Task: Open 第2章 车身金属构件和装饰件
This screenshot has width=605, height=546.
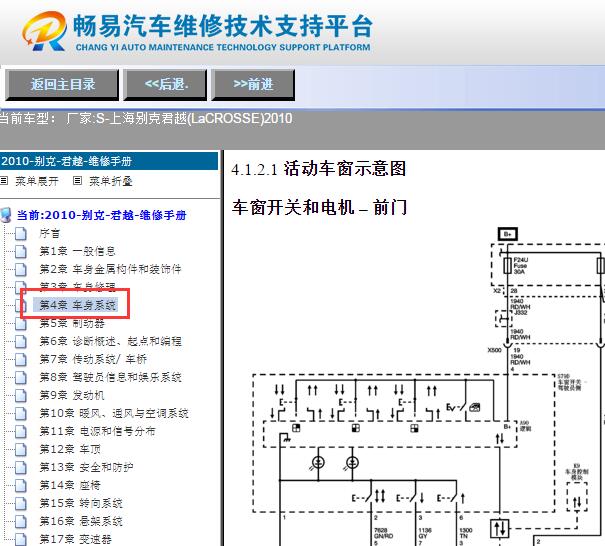Action: (110, 269)
